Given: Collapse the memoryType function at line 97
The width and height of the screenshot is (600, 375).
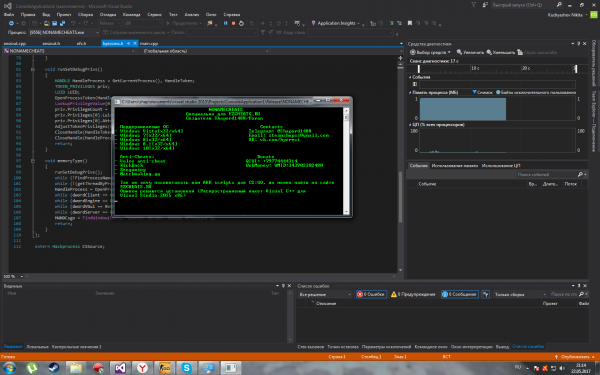Looking at the screenshot, I should pyautogui.click(x=33, y=161).
